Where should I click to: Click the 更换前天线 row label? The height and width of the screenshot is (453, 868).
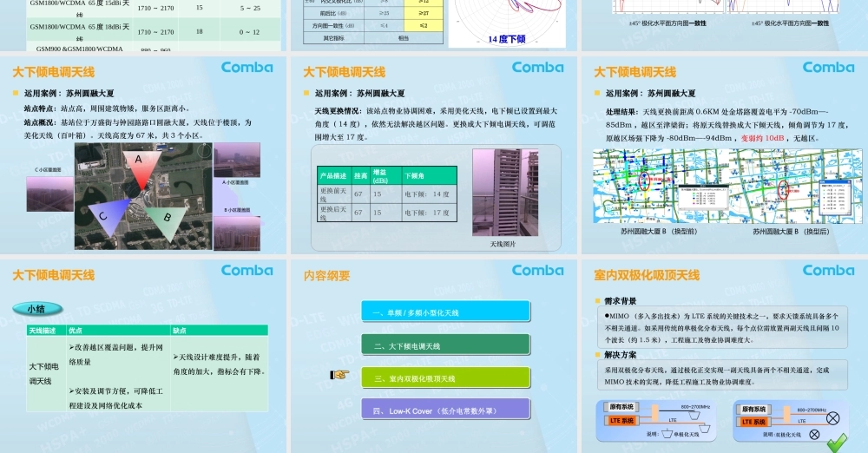[x=334, y=194]
